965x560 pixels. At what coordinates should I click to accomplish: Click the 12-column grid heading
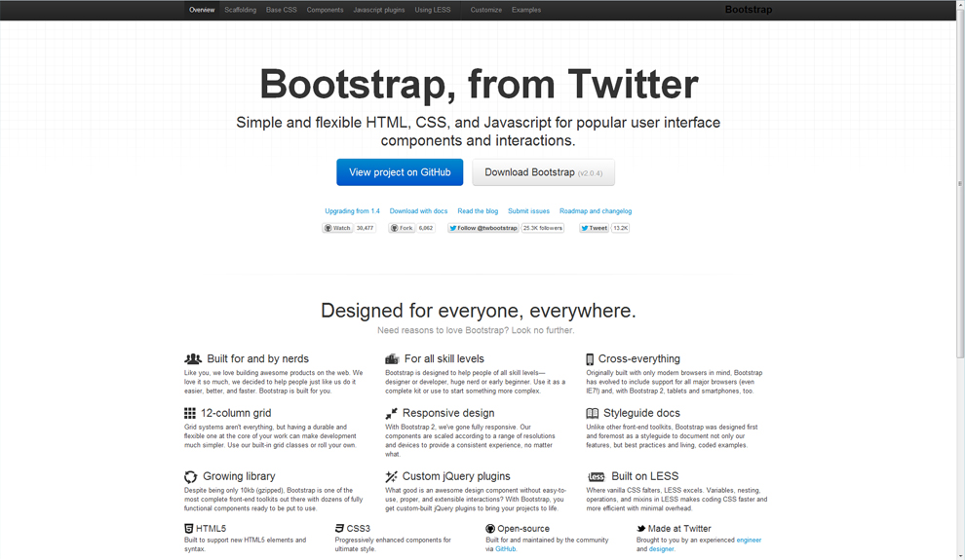point(236,413)
